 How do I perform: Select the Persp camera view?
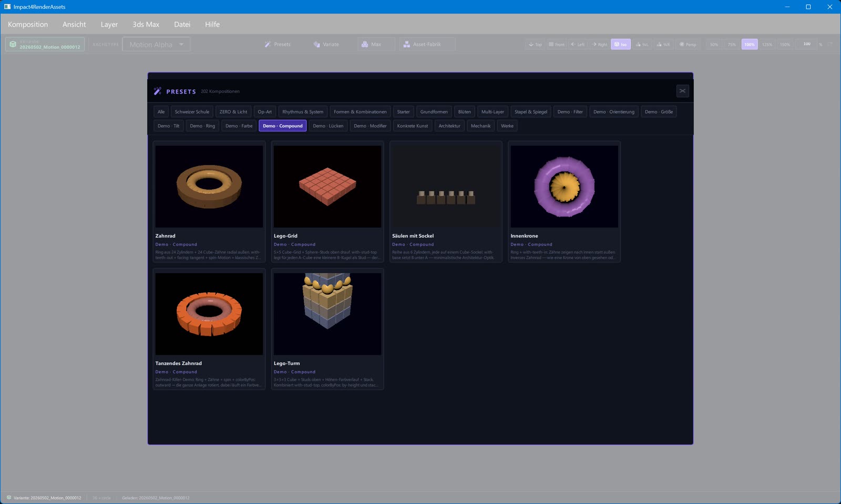(688, 44)
